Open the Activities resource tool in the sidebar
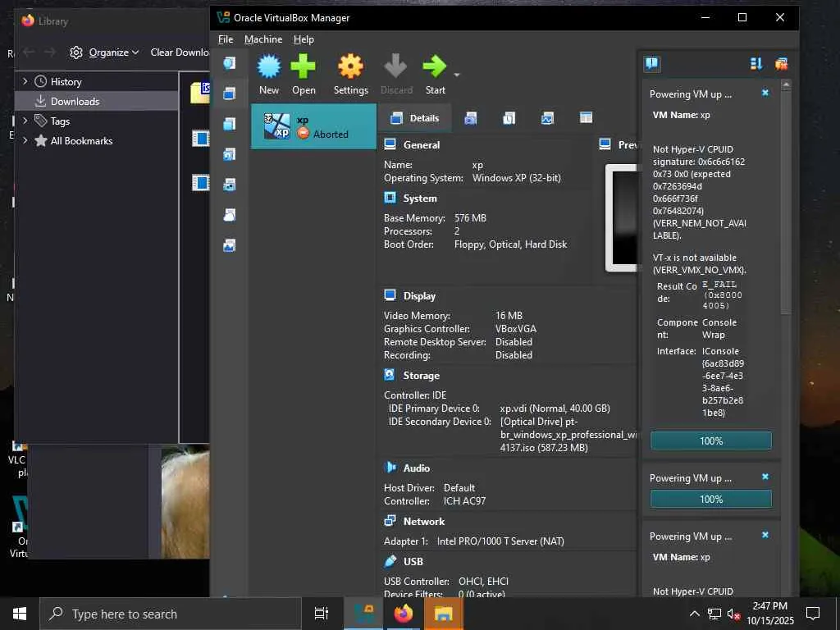The image size is (840, 630). 230,246
